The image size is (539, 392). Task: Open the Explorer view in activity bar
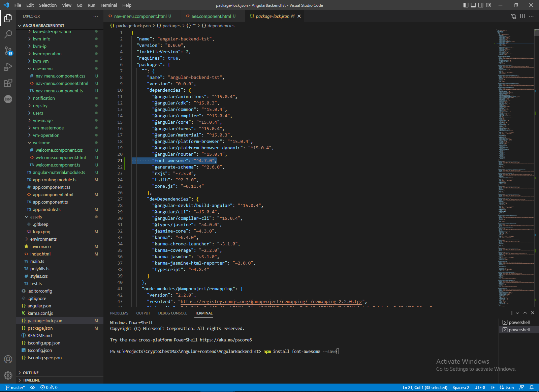8,18
